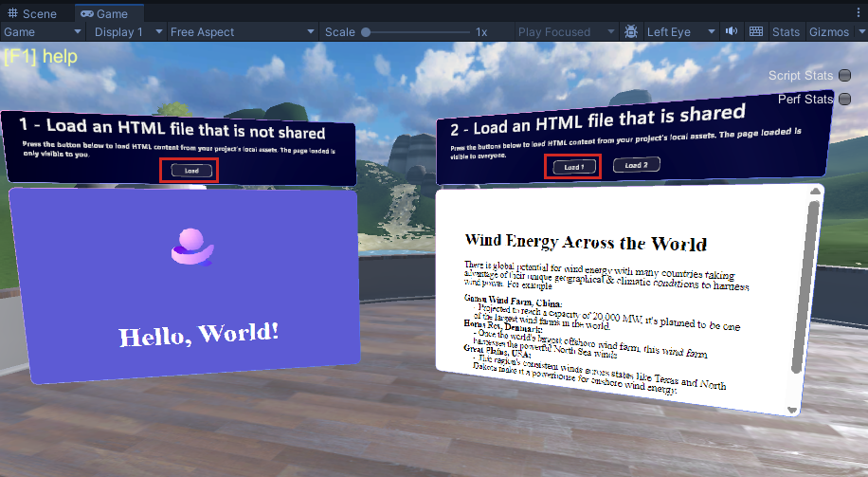Open the Play Focused dropdown
This screenshot has height=477, width=868.
[565, 32]
